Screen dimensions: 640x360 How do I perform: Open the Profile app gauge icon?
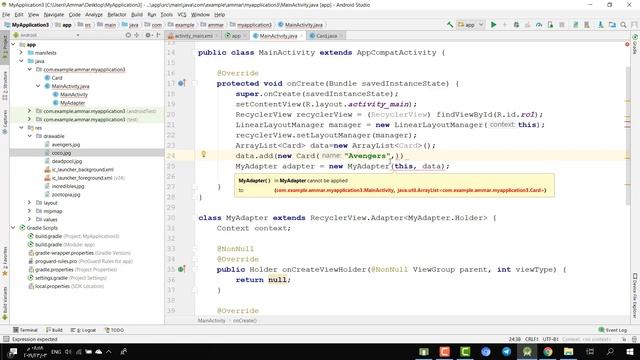[539, 24]
